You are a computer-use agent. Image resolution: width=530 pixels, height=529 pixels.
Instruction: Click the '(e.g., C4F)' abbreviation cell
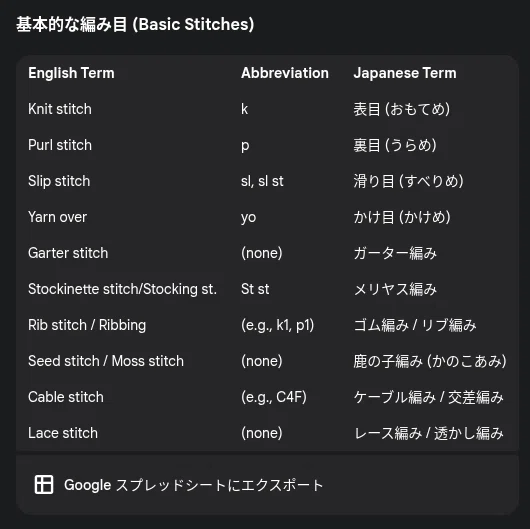274,397
